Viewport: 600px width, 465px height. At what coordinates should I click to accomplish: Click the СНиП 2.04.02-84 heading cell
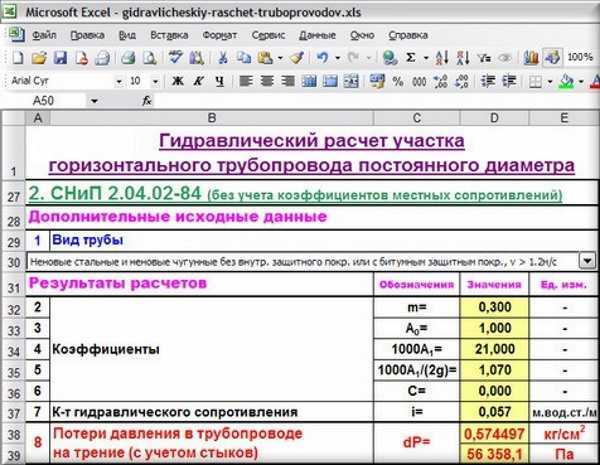[x=312, y=193]
